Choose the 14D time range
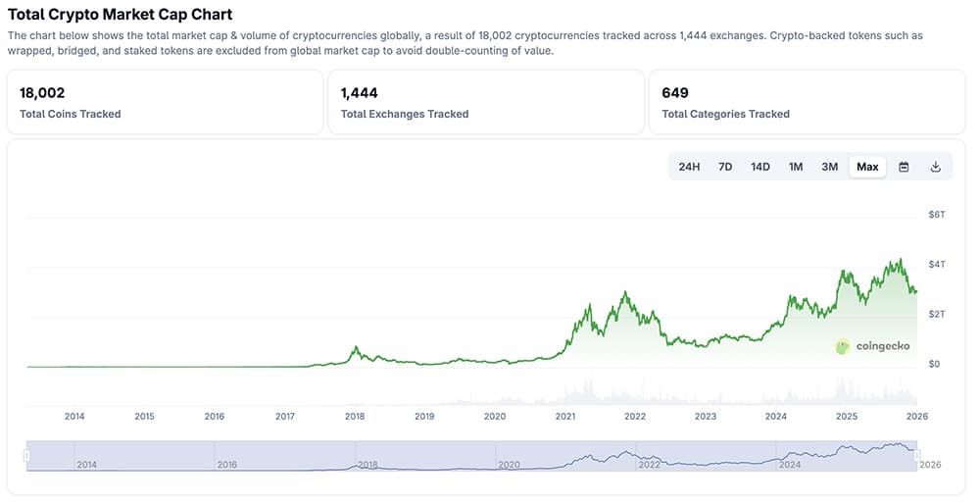980x504 pixels. coord(760,167)
